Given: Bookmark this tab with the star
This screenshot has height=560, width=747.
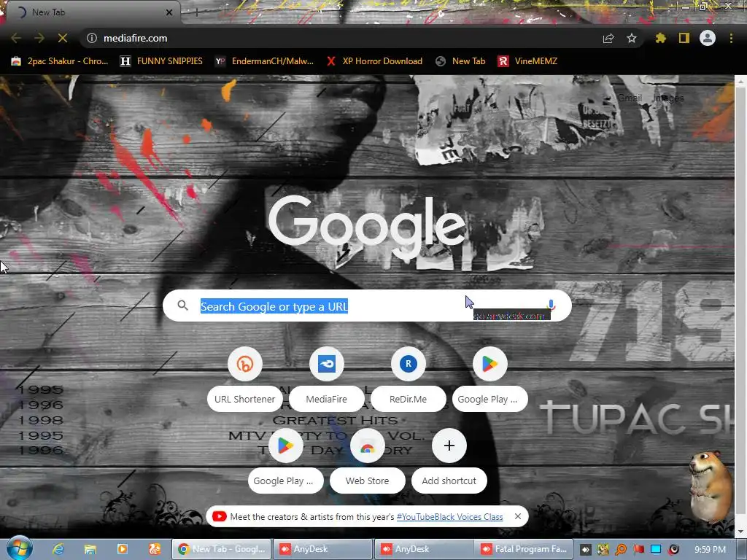Looking at the screenshot, I should pos(632,38).
